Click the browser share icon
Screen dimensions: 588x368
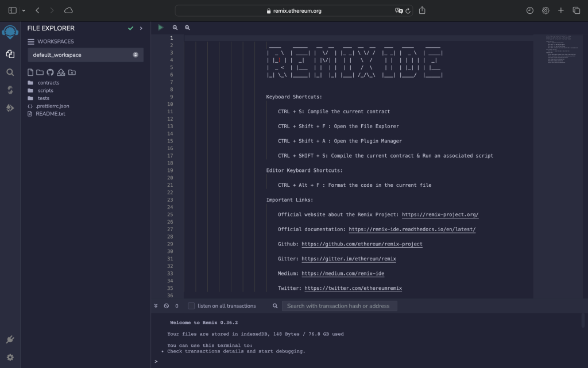(x=422, y=10)
